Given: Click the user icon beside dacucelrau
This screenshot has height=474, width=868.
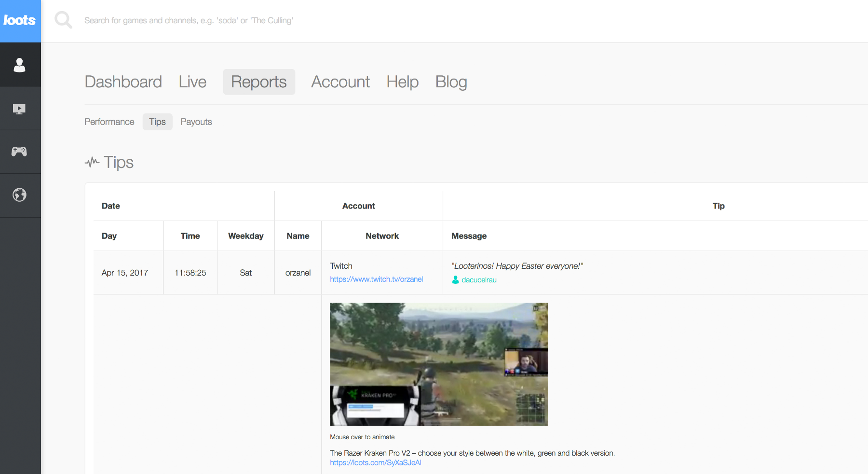Looking at the screenshot, I should pos(455,280).
